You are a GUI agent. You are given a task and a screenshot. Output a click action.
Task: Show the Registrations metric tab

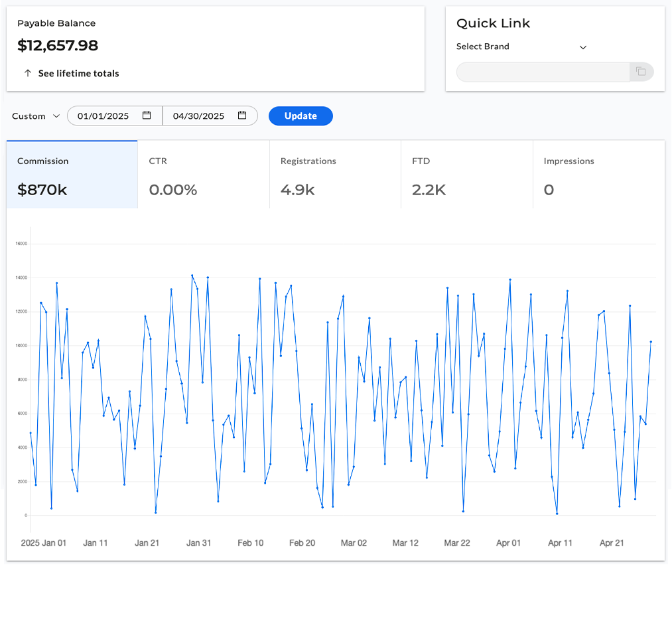point(334,175)
